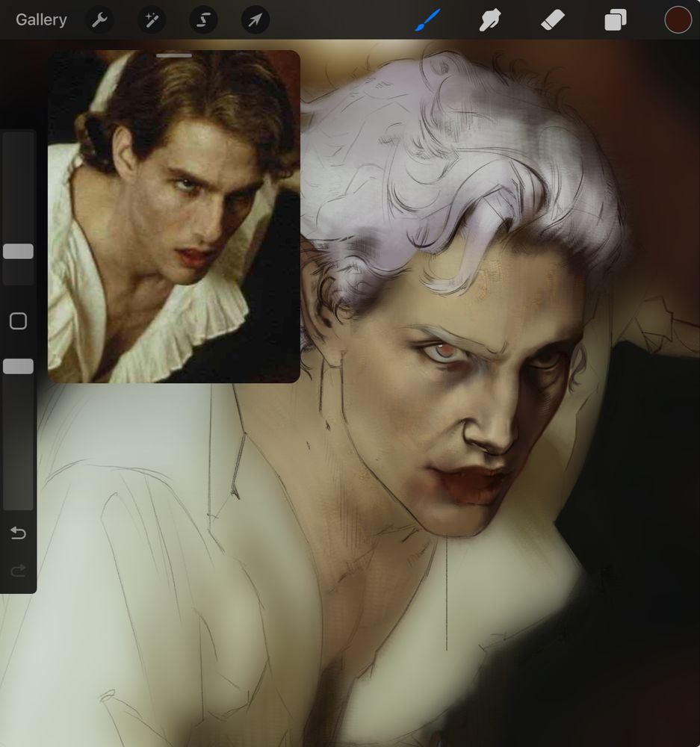Switch to eraser mode from painting mode
This screenshot has height=747, width=700.
(552, 19)
